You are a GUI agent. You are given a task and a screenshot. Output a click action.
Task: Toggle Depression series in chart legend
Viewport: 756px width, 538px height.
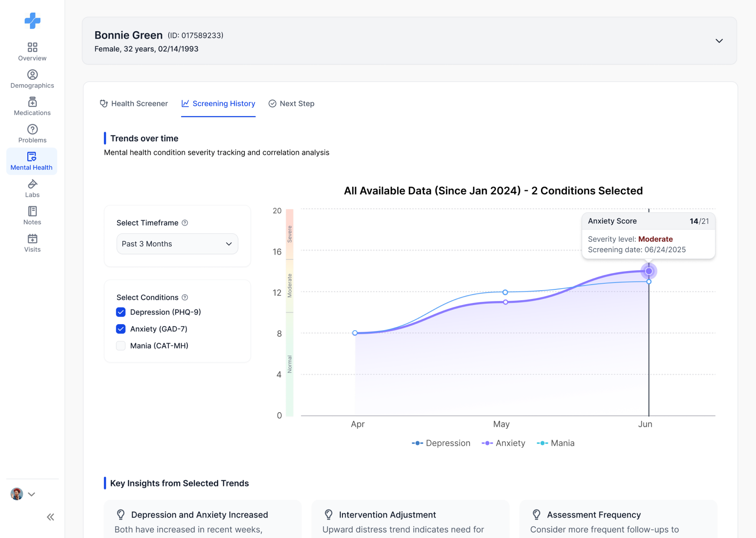coord(441,443)
